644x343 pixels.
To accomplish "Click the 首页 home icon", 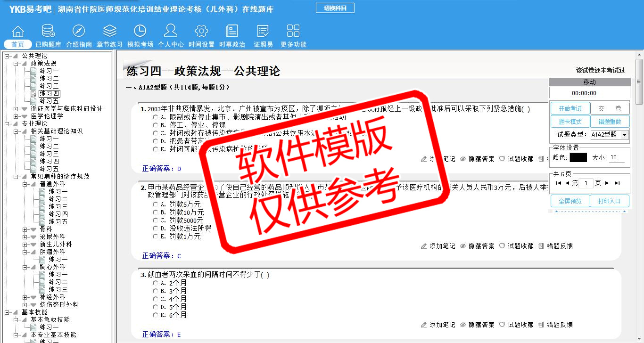I will click(x=18, y=32).
